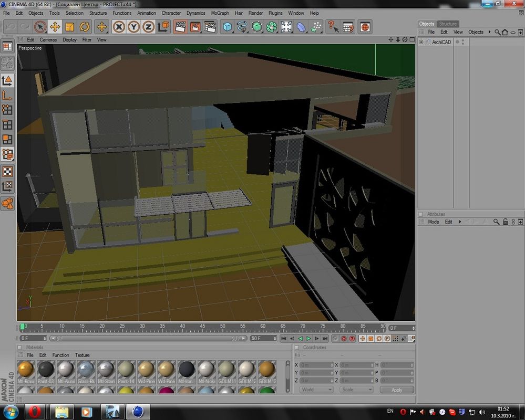Open the MoGraph menu

220,13
